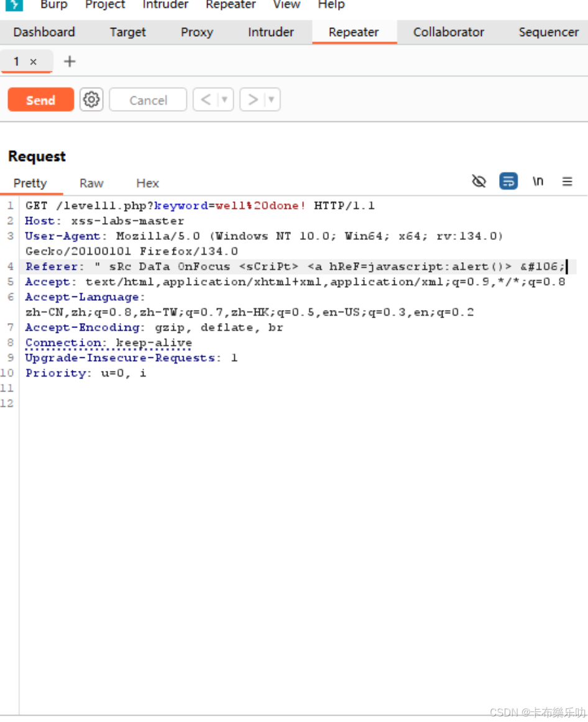Viewport: 588px width, 722px height.
Task: Go forward to next request arrow
Action: 253,99
